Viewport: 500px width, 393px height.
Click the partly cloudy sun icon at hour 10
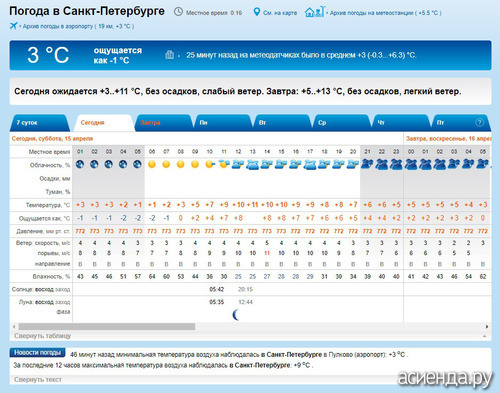(x=210, y=164)
